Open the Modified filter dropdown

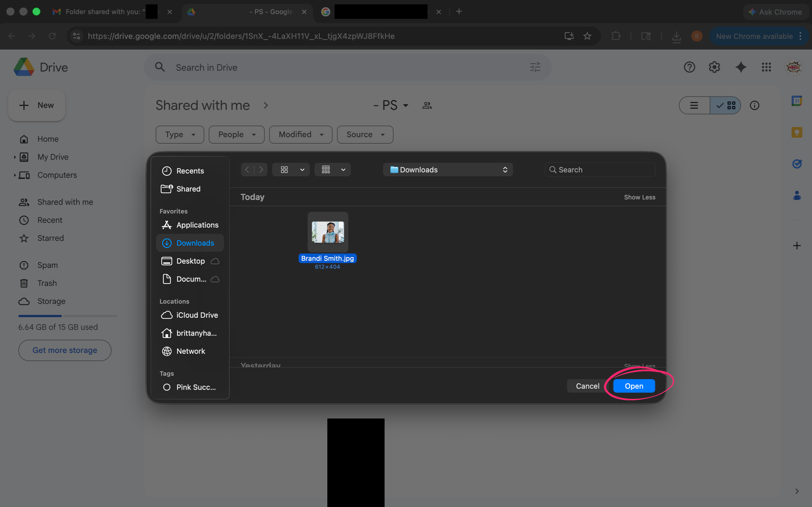point(301,134)
